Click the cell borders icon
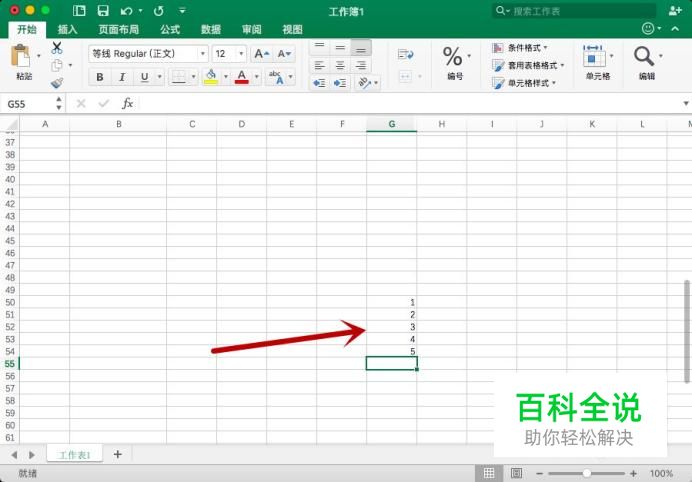The image size is (692, 482). tap(179, 77)
